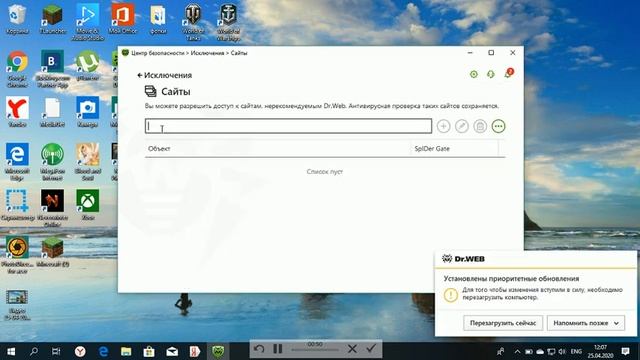Image resolution: width=640 pixels, height=360 pixels.
Task: Open the Google Chrome desktop shortcut
Action: point(17,69)
